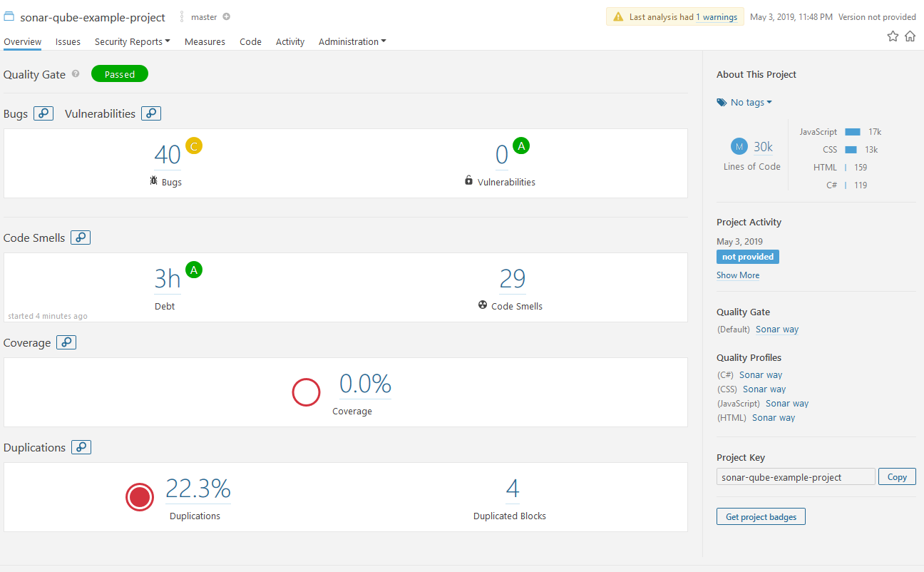Screen dimensions: 924x572
Task: Click the 0.0% coverage value
Action: (x=365, y=384)
